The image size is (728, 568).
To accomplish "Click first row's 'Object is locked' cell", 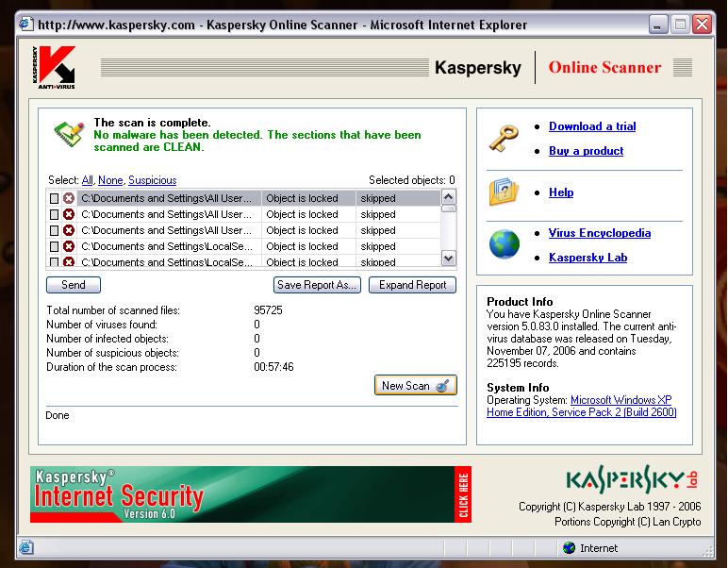I will pos(308,198).
